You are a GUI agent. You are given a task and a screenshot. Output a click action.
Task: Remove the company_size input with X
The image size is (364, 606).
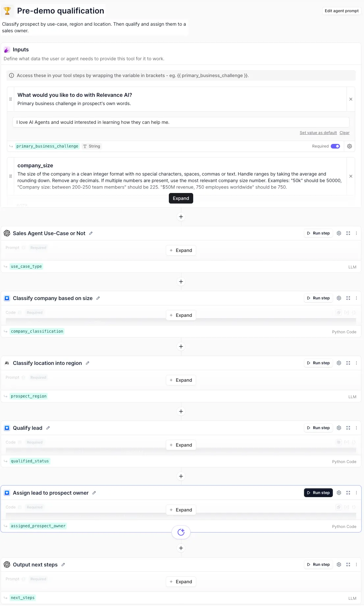(x=351, y=176)
